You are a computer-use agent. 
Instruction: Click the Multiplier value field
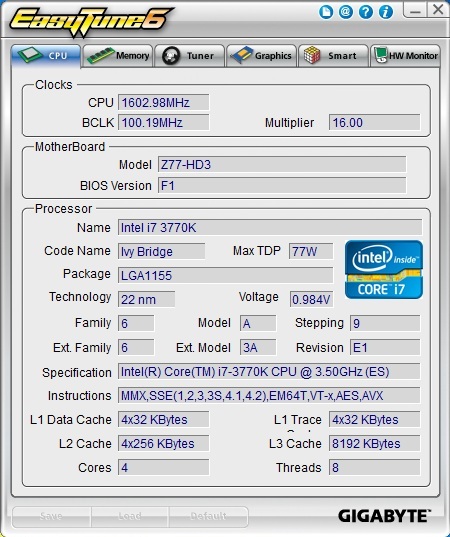pos(374,123)
